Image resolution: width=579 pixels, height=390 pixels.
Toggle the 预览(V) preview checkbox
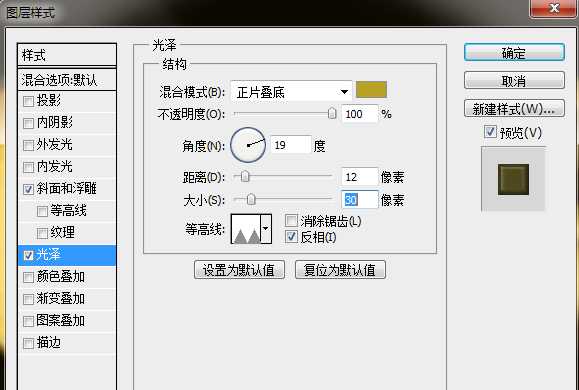coord(490,131)
